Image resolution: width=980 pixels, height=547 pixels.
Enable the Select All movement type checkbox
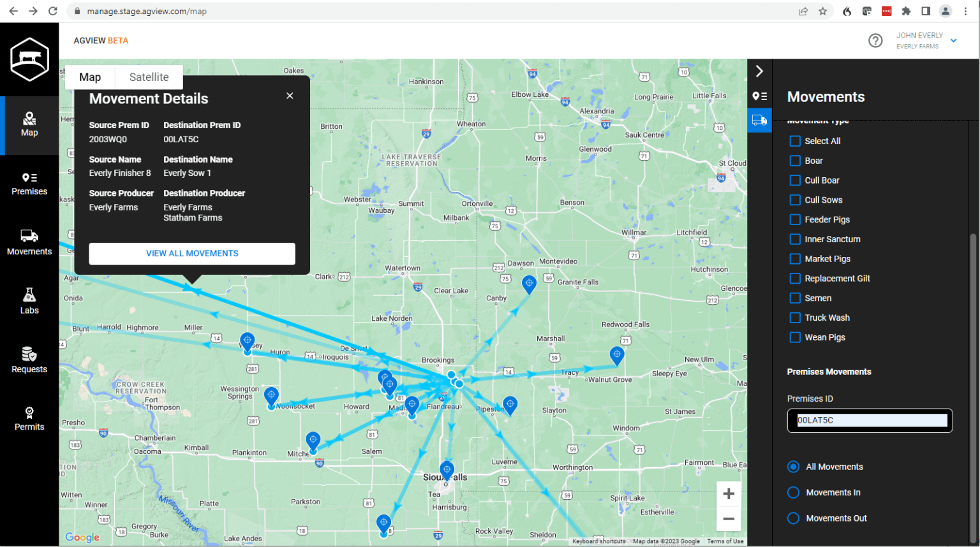(x=795, y=141)
